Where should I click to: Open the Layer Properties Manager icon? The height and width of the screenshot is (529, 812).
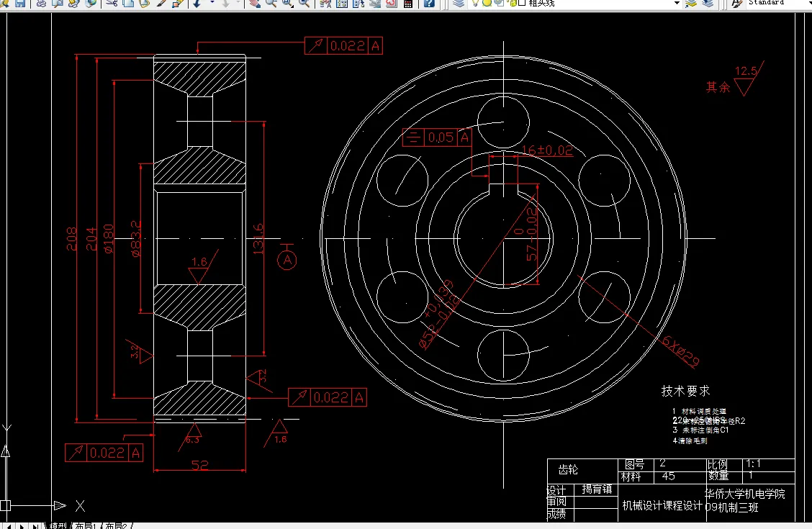tap(459, 3)
